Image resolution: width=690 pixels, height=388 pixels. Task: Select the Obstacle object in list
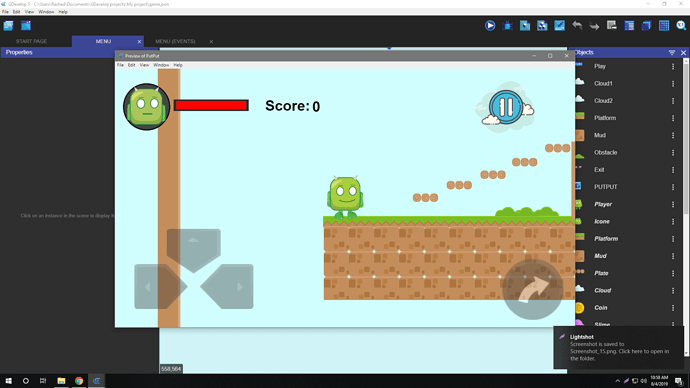point(605,152)
